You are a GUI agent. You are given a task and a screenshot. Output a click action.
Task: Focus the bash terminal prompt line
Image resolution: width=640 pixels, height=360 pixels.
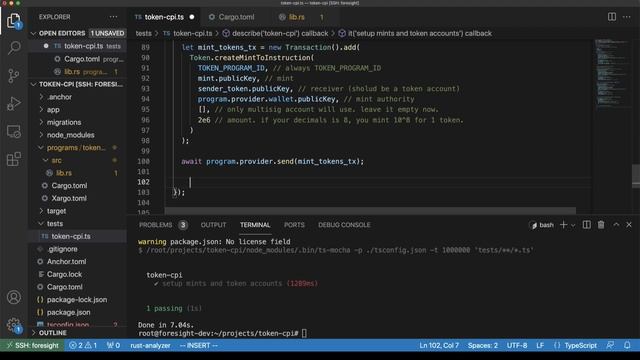pos(222,333)
